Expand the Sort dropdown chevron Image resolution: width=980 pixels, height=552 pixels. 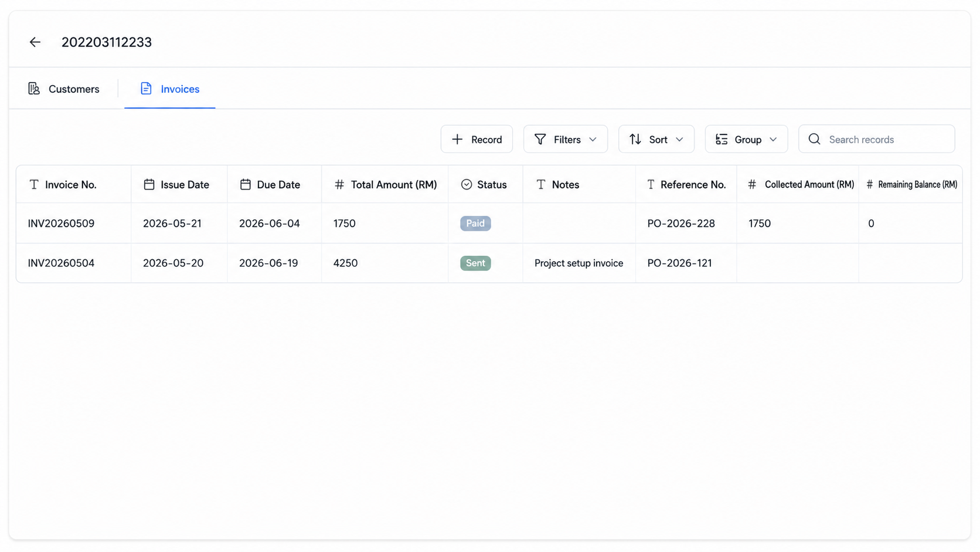[x=679, y=140]
